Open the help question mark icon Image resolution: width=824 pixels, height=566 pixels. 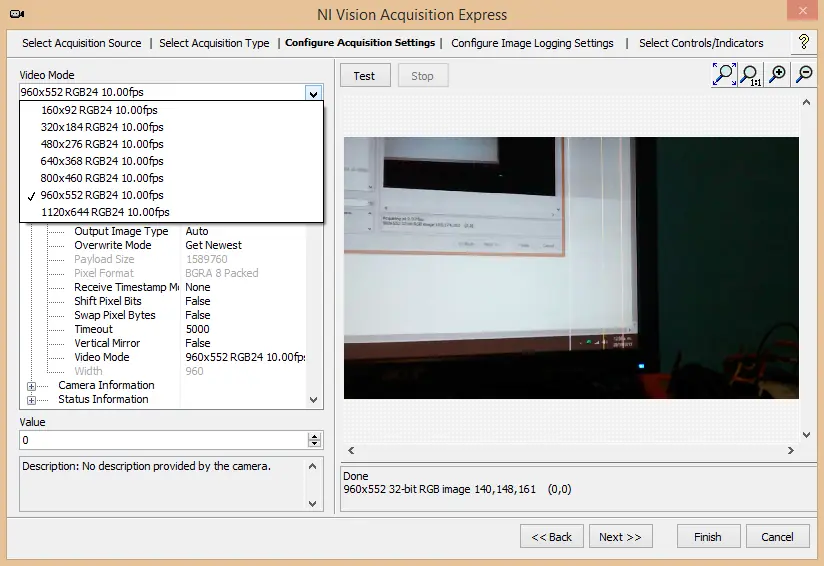[x=804, y=42]
